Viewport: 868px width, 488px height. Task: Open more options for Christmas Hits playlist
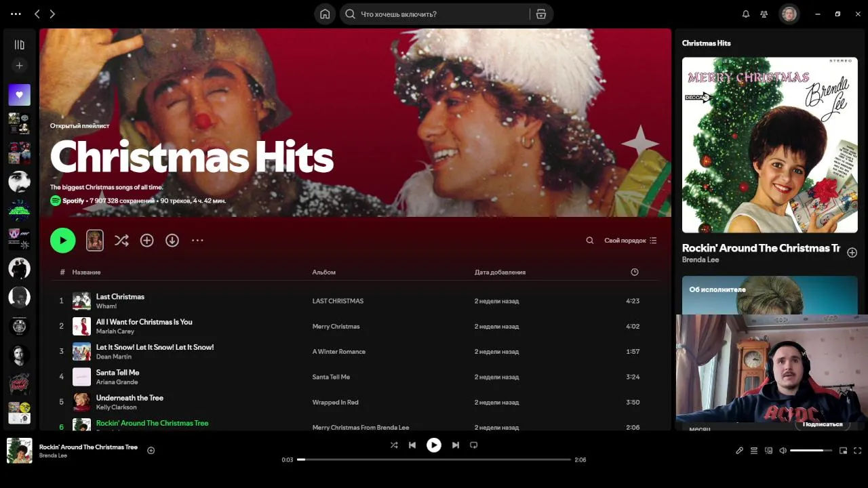(197, 241)
